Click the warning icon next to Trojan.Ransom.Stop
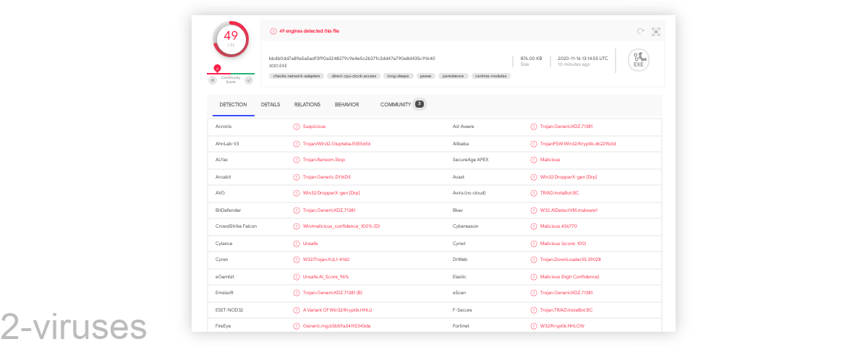Viewport: 868px width, 347px height. (x=297, y=160)
